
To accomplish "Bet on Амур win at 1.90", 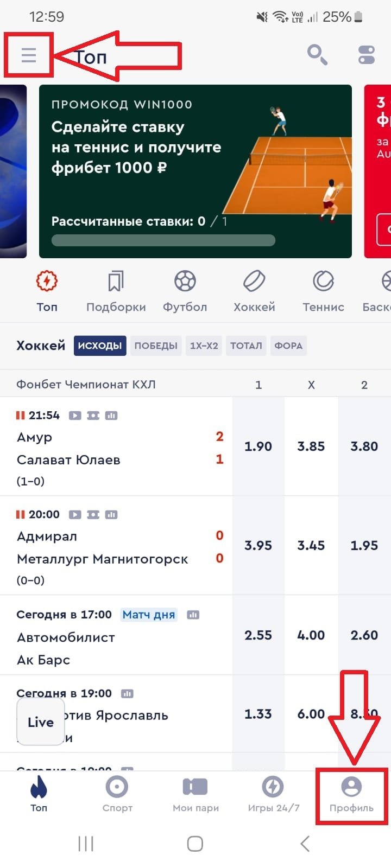I will click(x=258, y=446).
